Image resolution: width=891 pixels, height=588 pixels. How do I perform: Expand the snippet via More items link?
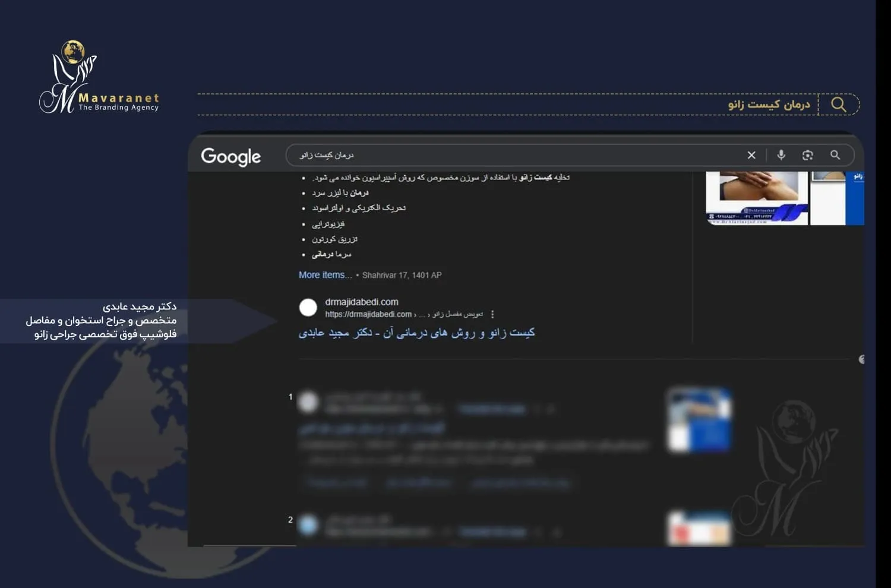tap(324, 275)
